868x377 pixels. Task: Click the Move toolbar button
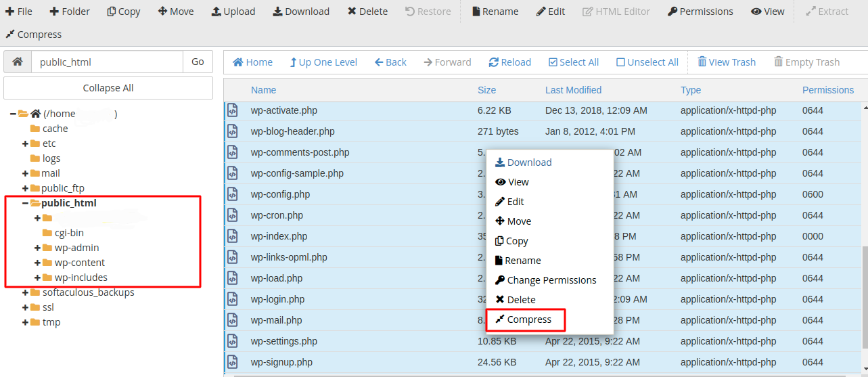pos(176,12)
